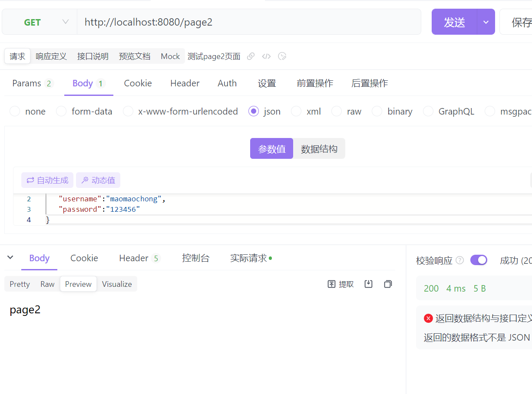Copy the response using the copy icon
532x394 pixels.
coord(387,284)
